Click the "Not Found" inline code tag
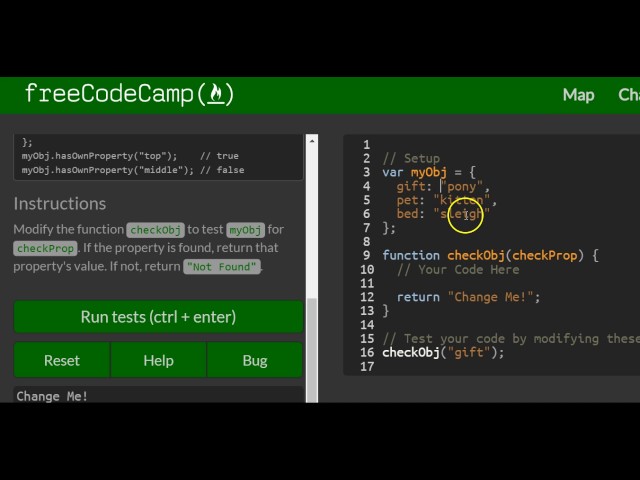The image size is (640, 480). pos(222,267)
